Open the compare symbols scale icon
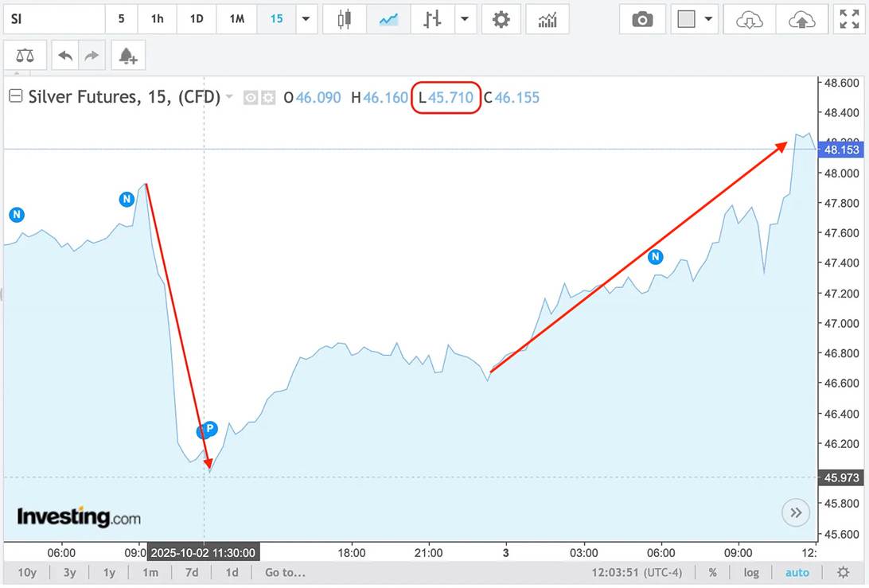869x588 pixels. [25, 56]
